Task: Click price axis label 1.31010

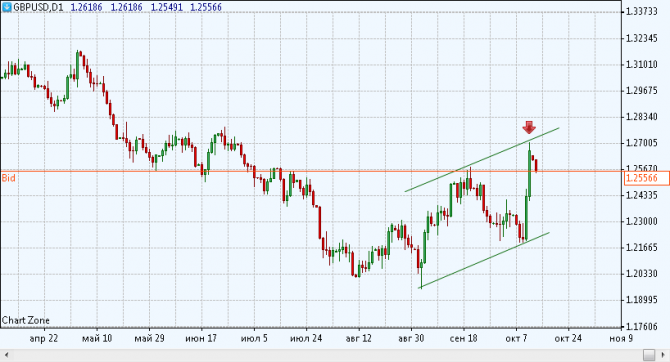Action: [642, 65]
